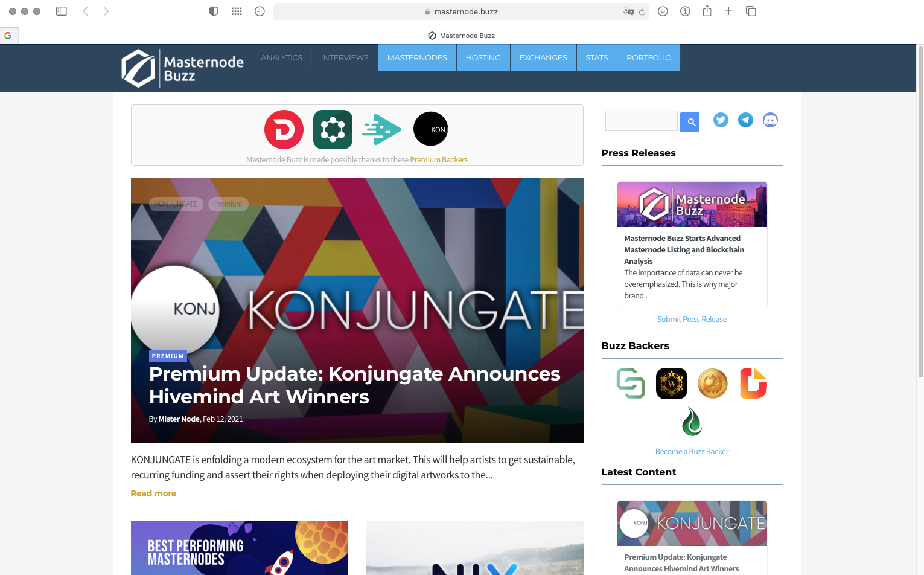This screenshot has height=575, width=924.
Task: Open Safari history clock icon
Action: pyautogui.click(x=260, y=11)
